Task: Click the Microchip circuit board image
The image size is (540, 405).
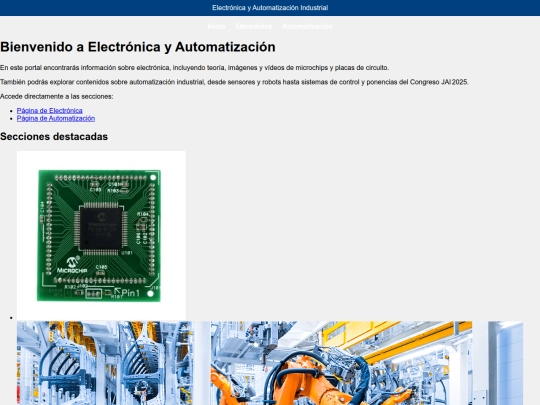Action: pyautogui.click(x=101, y=236)
